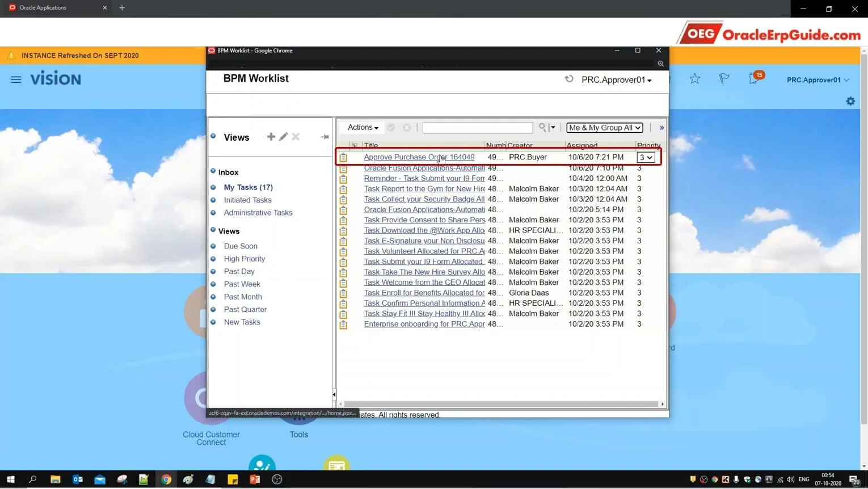The height and width of the screenshot is (489, 868).
Task: Switch to the Oracle Applications browser tab
Action: click(57, 8)
